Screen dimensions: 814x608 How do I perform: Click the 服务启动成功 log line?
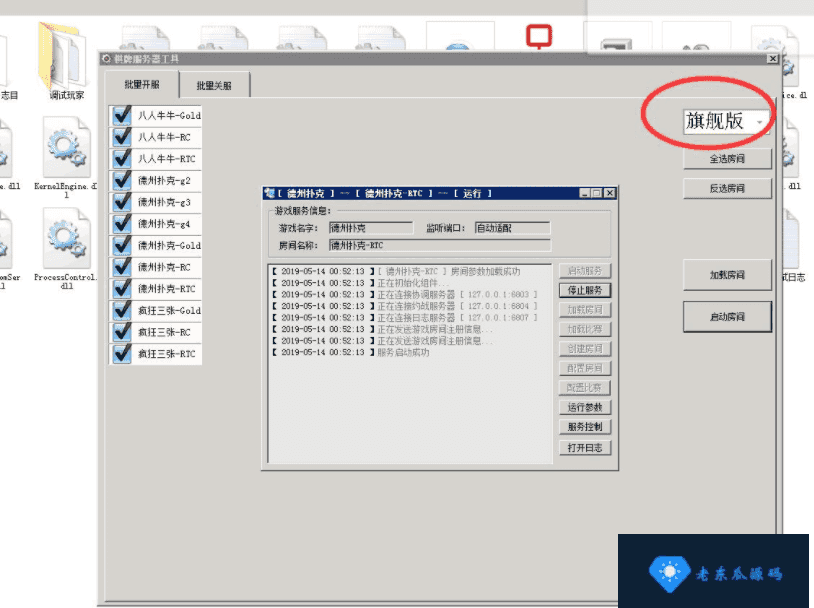coord(351,352)
